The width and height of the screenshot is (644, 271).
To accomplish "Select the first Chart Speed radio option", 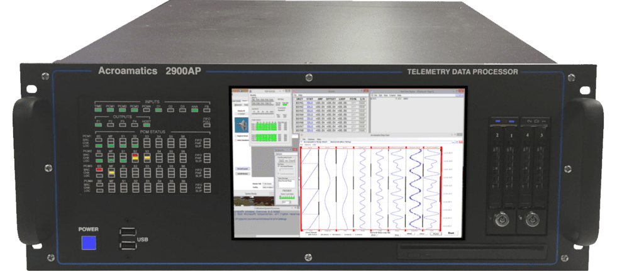I will point(306,235).
